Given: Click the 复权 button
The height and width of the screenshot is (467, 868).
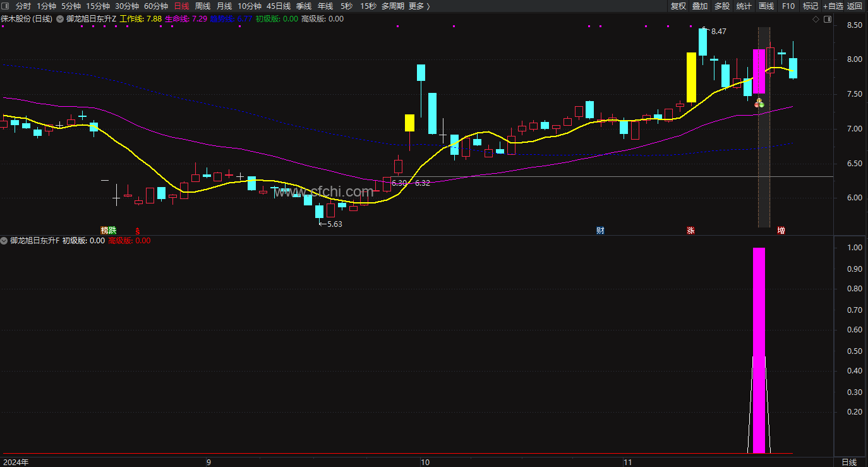Looking at the screenshot, I should pyautogui.click(x=678, y=6).
